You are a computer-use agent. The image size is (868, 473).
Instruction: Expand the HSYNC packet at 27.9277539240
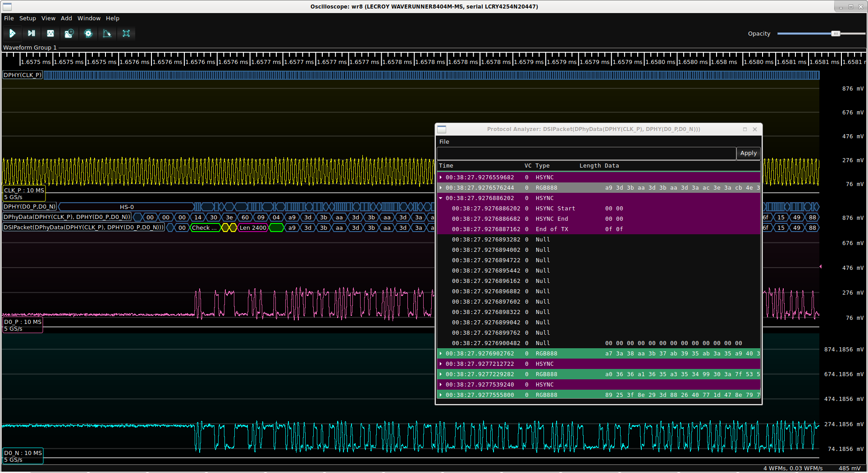[x=441, y=385]
